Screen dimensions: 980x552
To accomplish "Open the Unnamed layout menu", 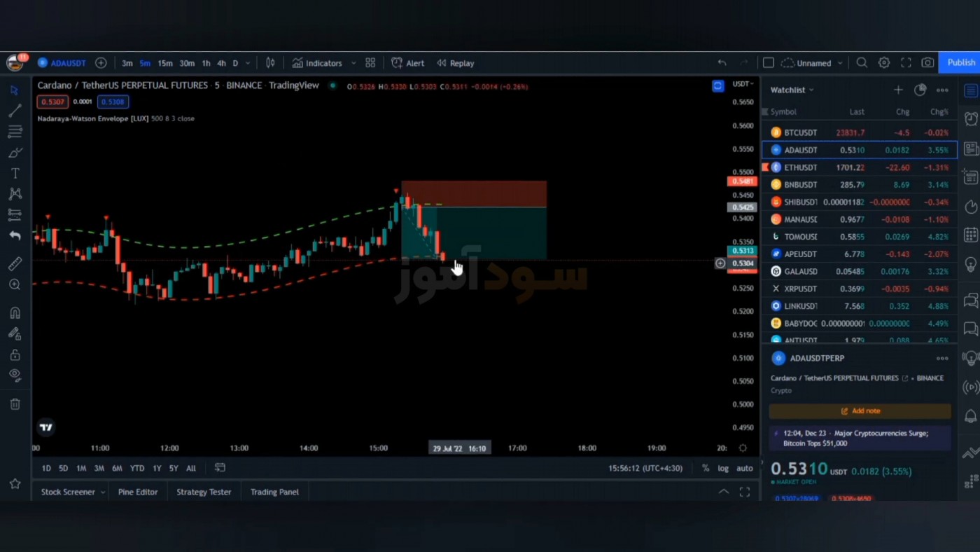I will pos(812,63).
